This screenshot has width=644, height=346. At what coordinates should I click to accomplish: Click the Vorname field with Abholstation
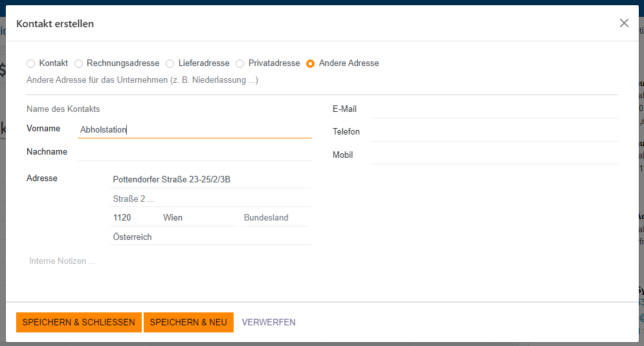click(194, 129)
